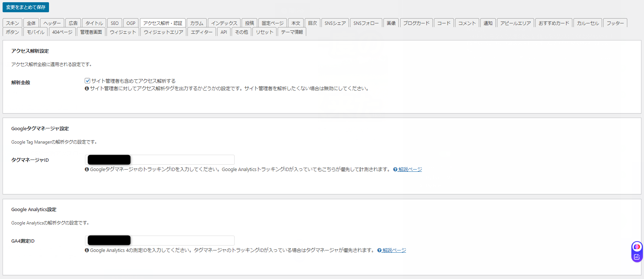The width and height of the screenshot is (644, 279).
Task: Open 解説ページ link for Google Analytics 4
Action: pyautogui.click(x=394, y=250)
